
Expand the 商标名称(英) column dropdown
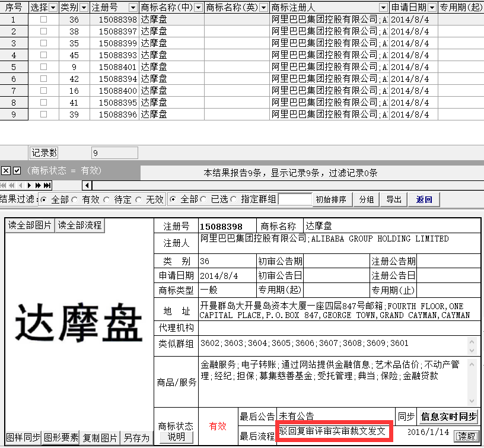[263, 7]
